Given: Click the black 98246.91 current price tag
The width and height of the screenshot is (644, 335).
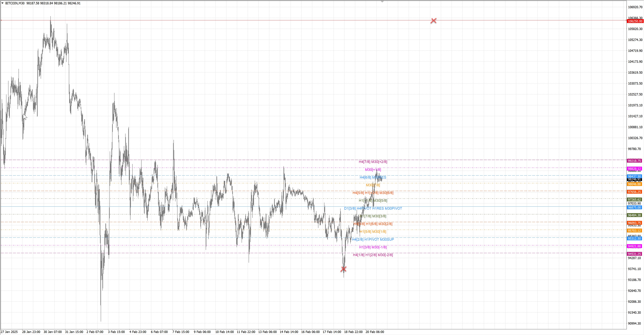Looking at the screenshot, I should tap(635, 180).
